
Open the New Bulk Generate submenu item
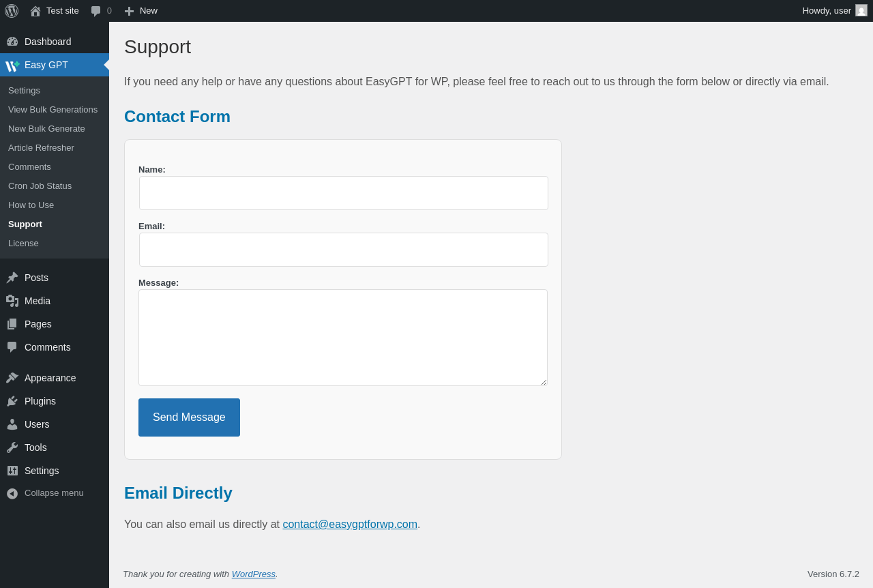pos(46,128)
